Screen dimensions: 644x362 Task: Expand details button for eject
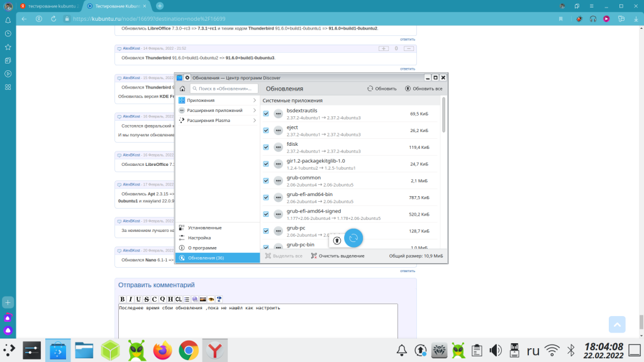279,131
